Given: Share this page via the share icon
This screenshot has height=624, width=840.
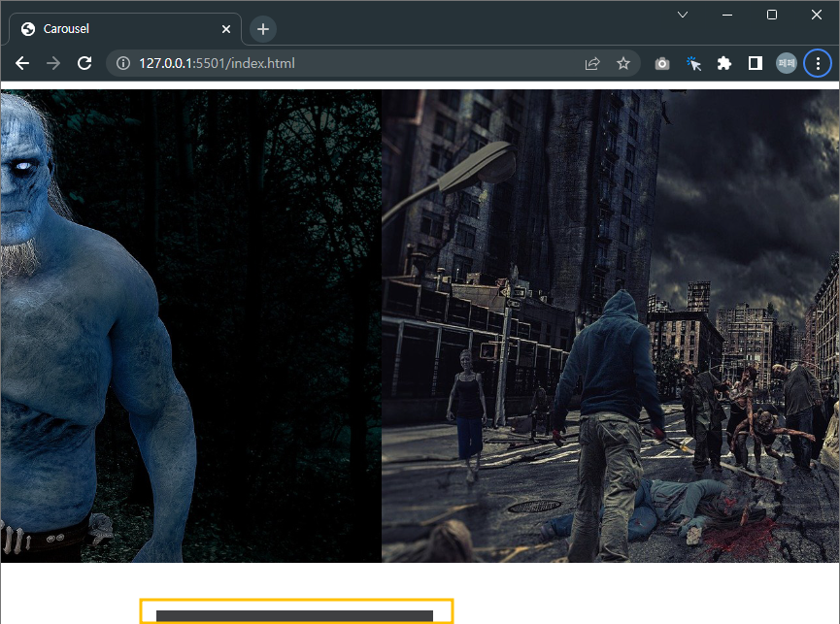Looking at the screenshot, I should click(592, 64).
